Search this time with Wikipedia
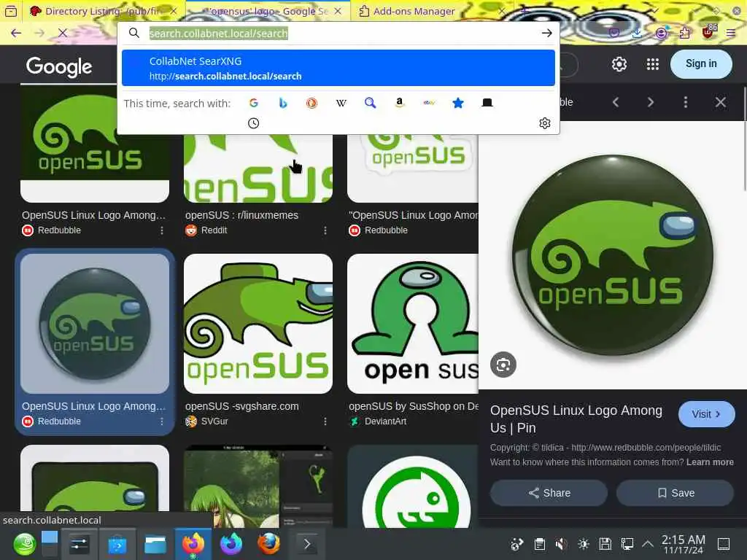The image size is (747, 560). (341, 103)
